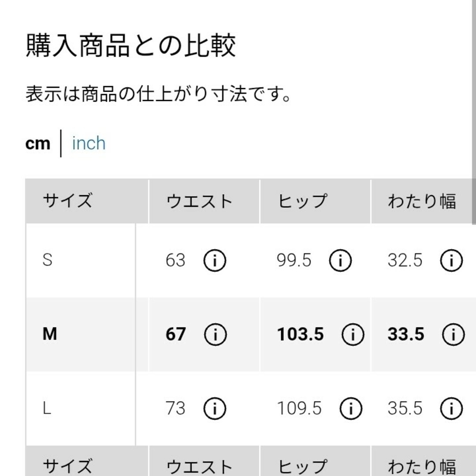Open info icon for M thigh 33.5
The height and width of the screenshot is (476, 476).
coord(453,334)
